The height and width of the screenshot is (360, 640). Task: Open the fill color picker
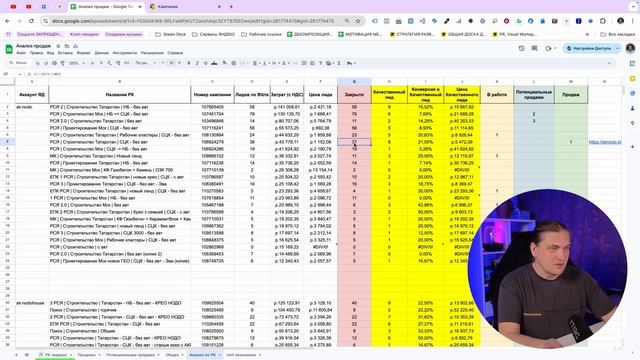coord(225,63)
